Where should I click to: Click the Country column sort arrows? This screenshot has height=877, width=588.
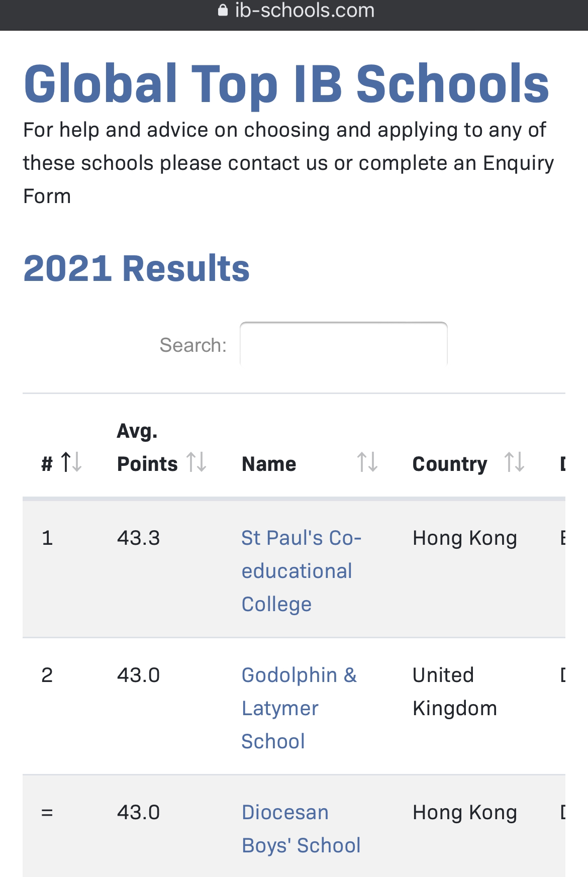click(x=514, y=462)
